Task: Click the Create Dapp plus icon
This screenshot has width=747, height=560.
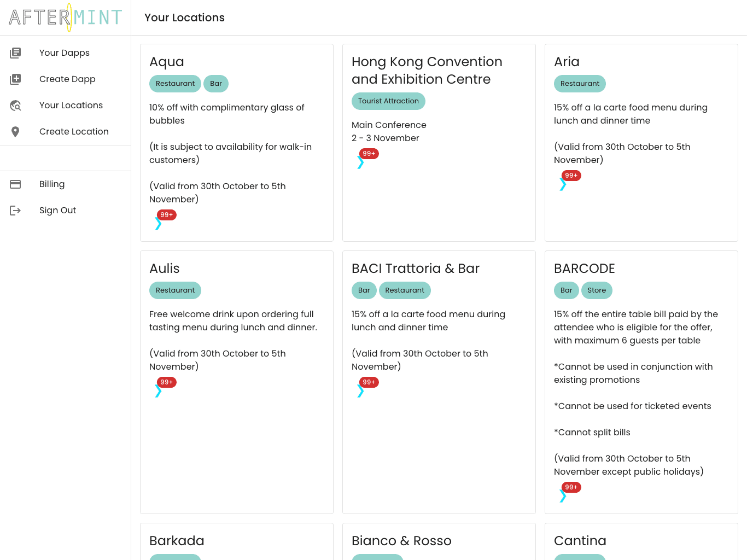Action: pos(15,79)
